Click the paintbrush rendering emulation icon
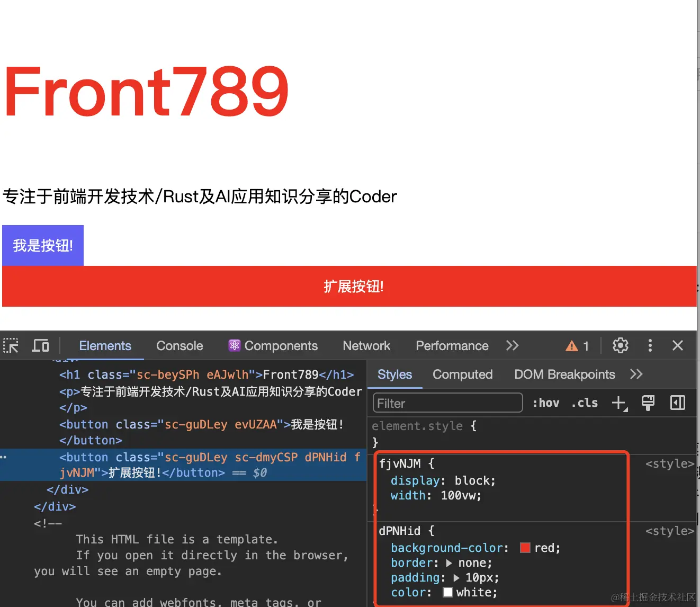The height and width of the screenshot is (607, 700). [x=648, y=403]
